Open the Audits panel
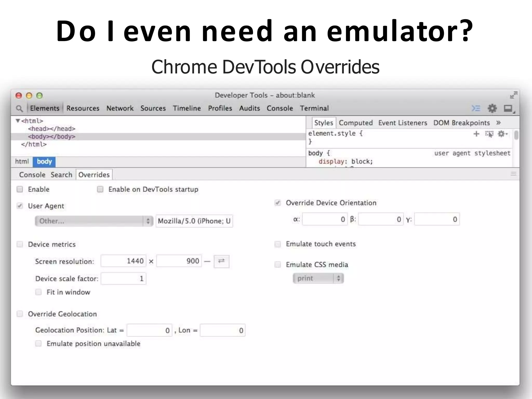532x399 pixels. [x=249, y=108]
